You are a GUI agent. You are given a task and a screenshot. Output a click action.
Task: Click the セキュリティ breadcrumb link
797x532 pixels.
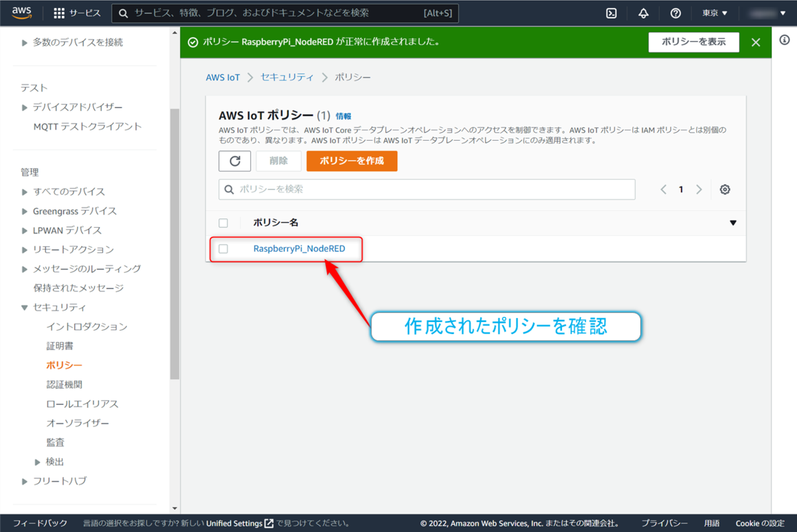click(x=287, y=77)
